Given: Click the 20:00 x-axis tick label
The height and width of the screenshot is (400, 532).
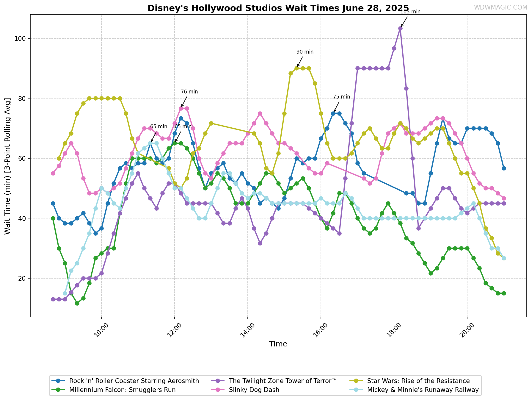Looking at the screenshot, I should pyautogui.click(x=467, y=330).
